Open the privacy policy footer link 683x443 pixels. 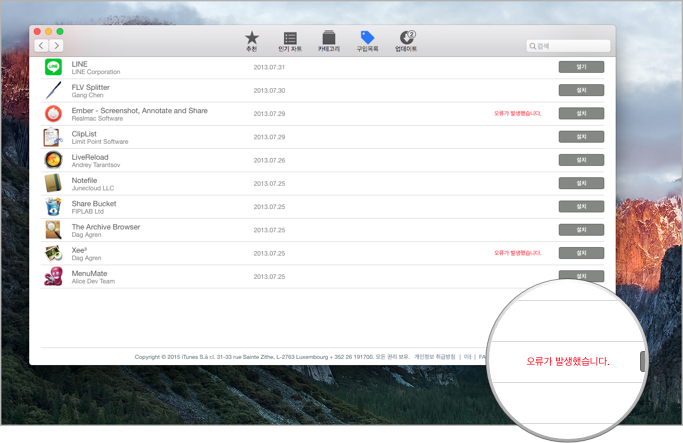[x=435, y=357]
